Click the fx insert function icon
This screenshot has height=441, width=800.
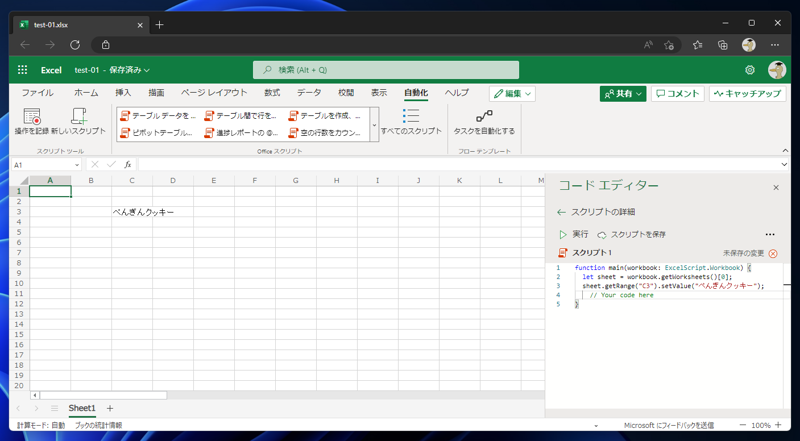(x=128, y=164)
